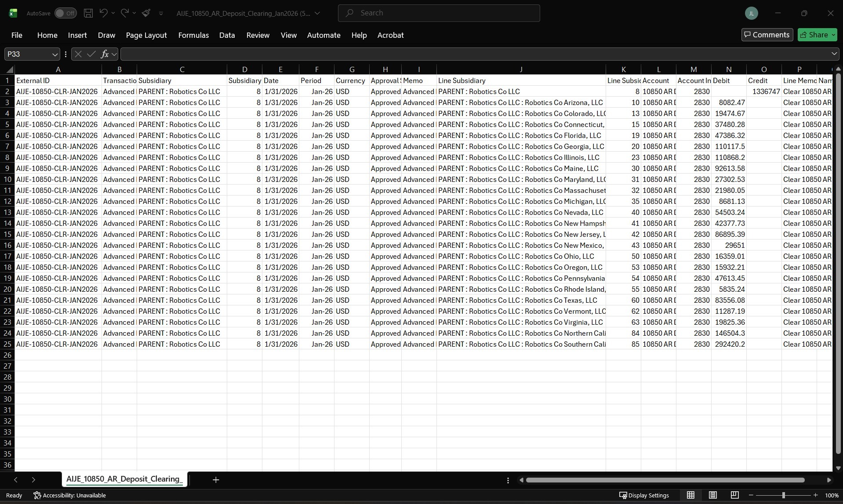
Task: Adjust the zoom slider
Action: pos(784,495)
